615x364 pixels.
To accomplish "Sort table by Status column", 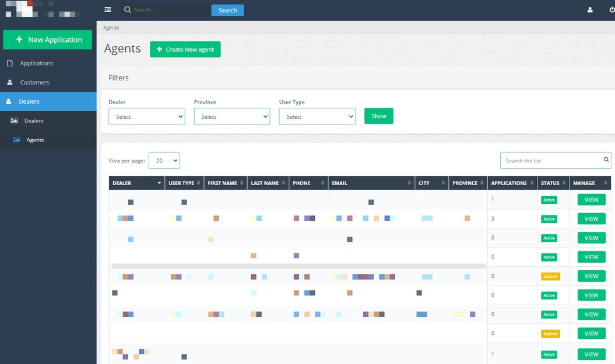I will tap(553, 183).
